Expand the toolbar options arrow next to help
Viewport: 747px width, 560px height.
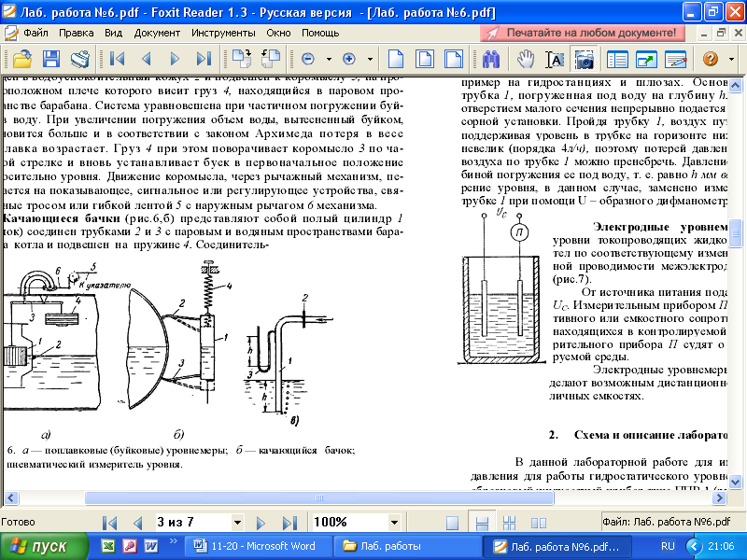coord(731,60)
